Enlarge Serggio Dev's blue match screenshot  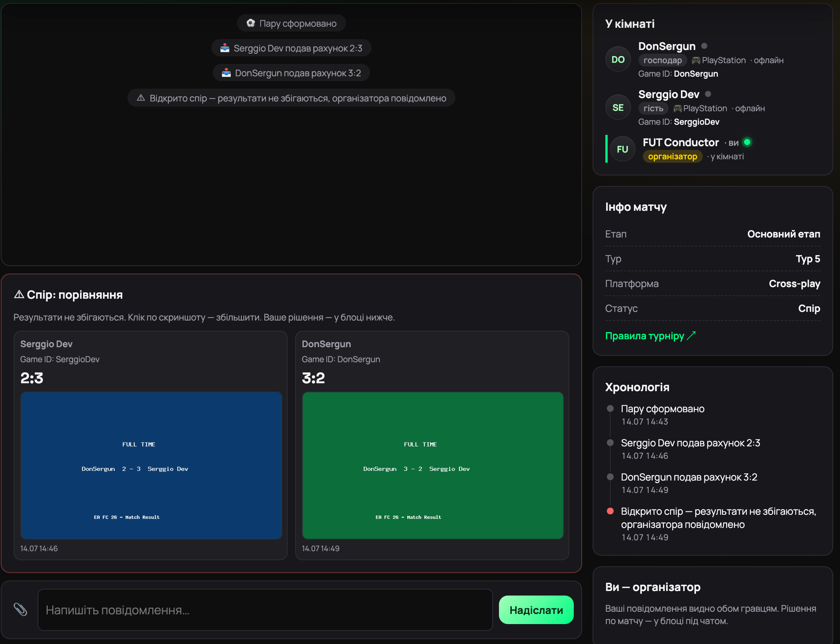click(151, 466)
